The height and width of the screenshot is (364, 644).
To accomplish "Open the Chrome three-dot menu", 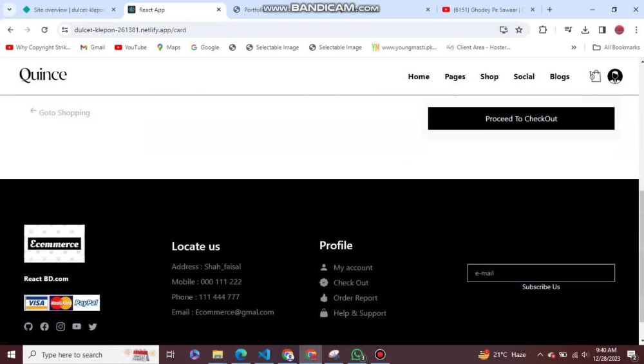I will click(x=636, y=30).
